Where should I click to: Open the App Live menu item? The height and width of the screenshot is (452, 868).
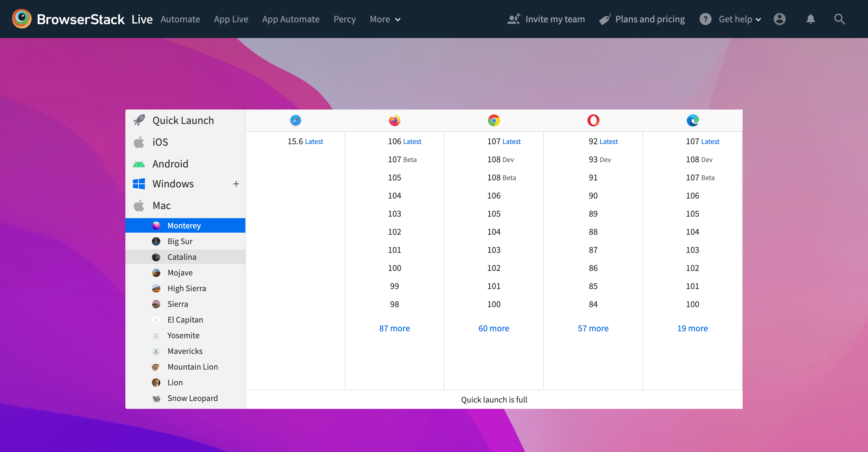[x=231, y=19]
